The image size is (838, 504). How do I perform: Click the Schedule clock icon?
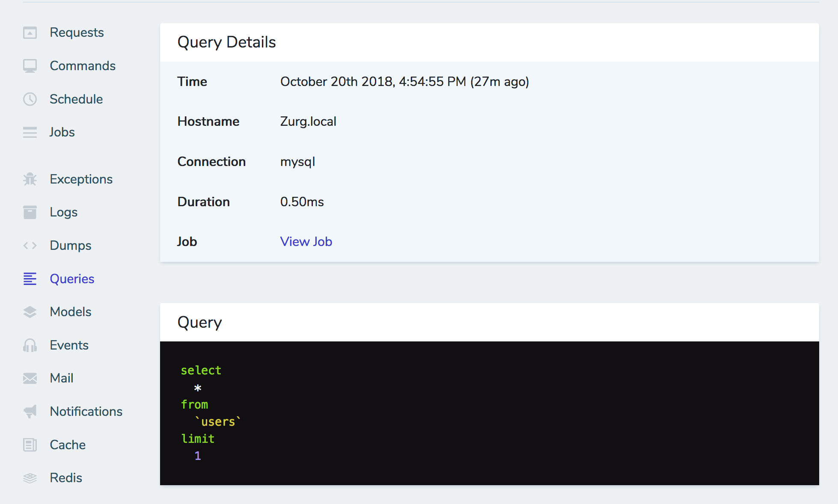coord(30,99)
